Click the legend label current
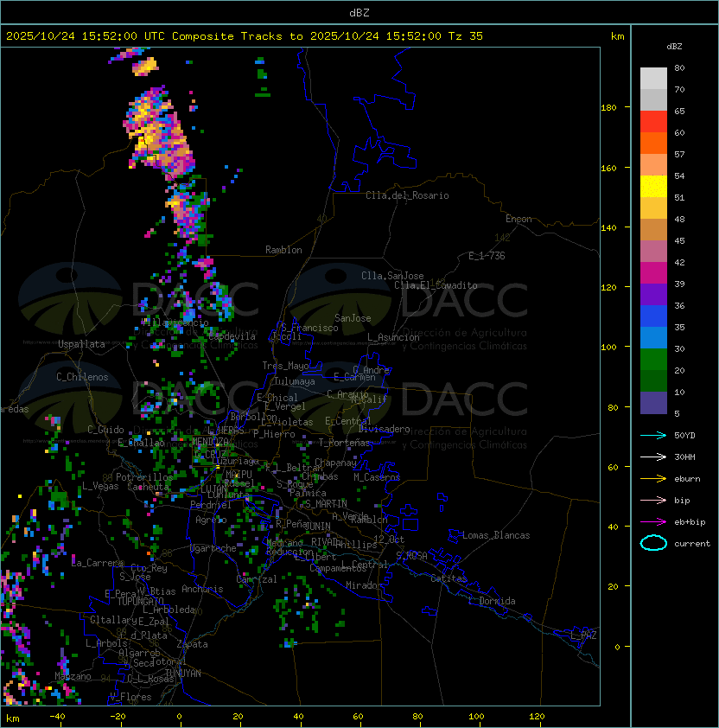The image size is (719, 728). click(692, 544)
